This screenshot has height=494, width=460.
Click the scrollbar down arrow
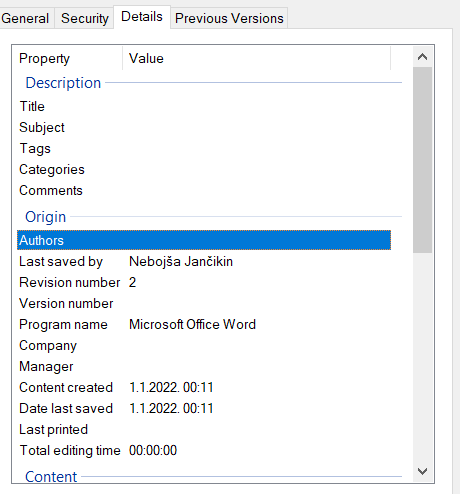[422, 471]
